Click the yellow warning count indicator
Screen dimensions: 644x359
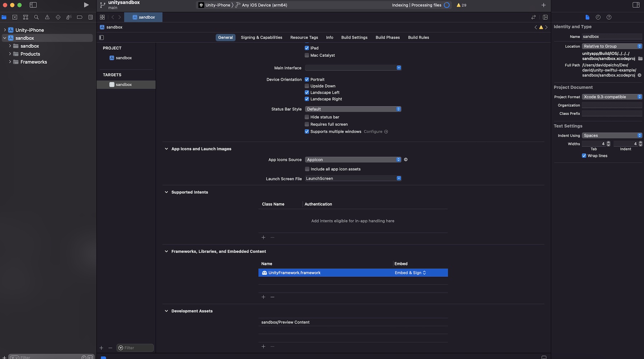pos(461,5)
